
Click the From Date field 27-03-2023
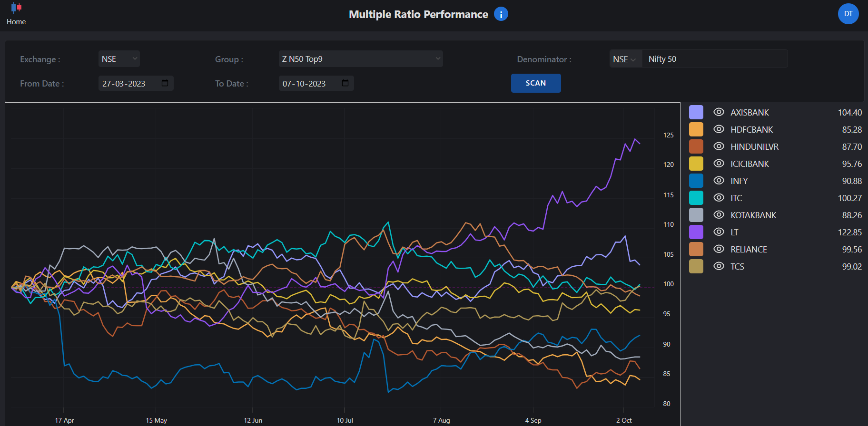pyautogui.click(x=136, y=83)
